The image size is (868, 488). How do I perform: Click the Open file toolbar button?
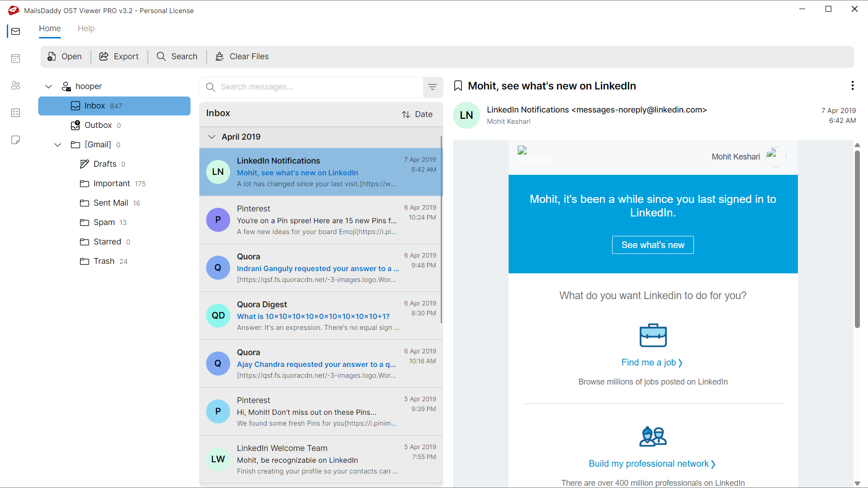(65, 56)
